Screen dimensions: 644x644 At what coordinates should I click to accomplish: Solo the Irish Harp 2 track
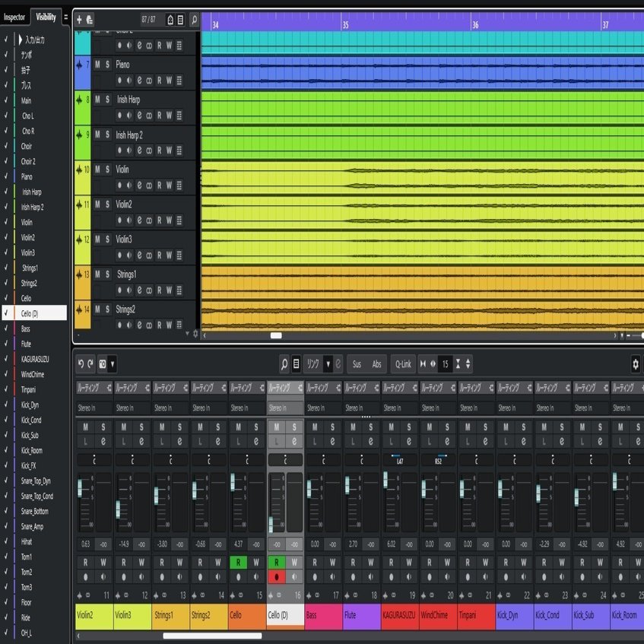click(108, 135)
